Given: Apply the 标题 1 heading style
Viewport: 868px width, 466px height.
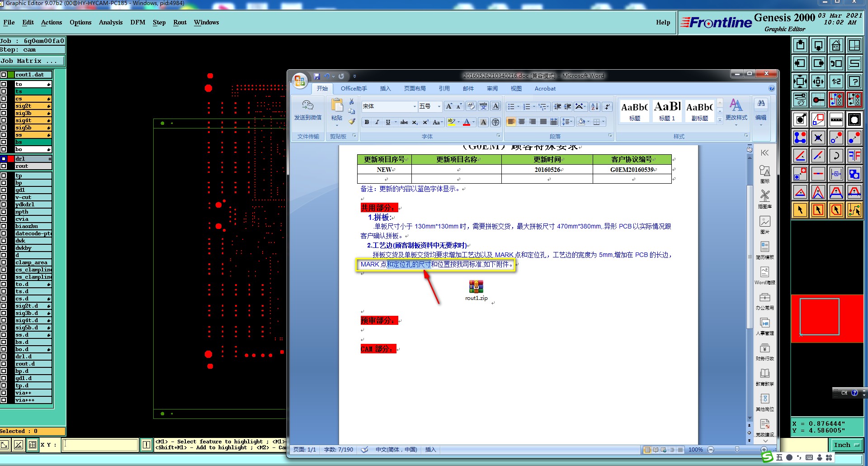Looking at the screenshot, I should [x=667, y=111].
